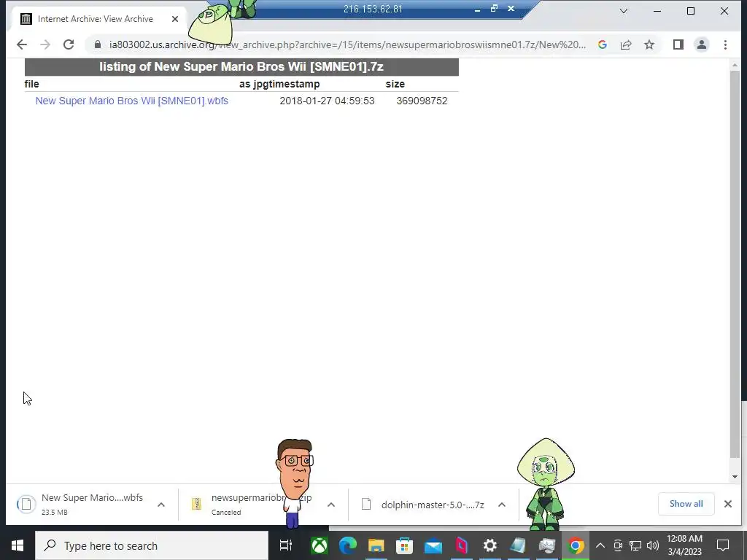Show hidden system tray icons
Screen dimensions: 747x560
point(600,545)
